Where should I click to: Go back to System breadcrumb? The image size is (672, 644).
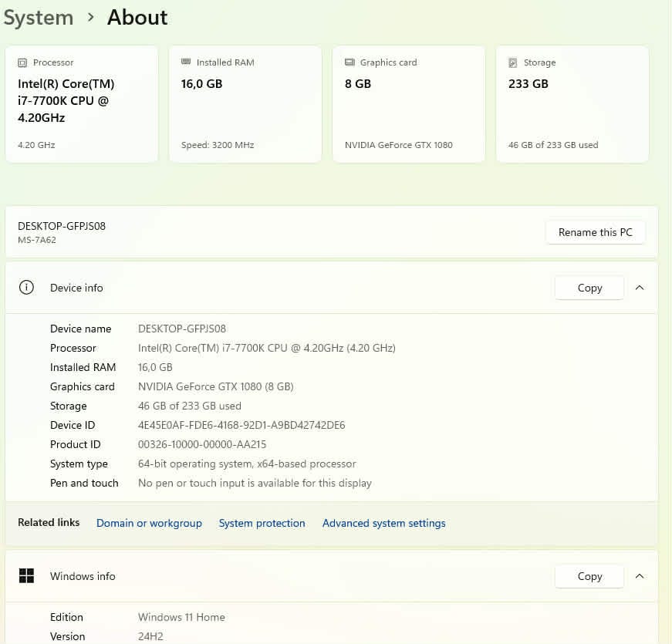point(38,18)
